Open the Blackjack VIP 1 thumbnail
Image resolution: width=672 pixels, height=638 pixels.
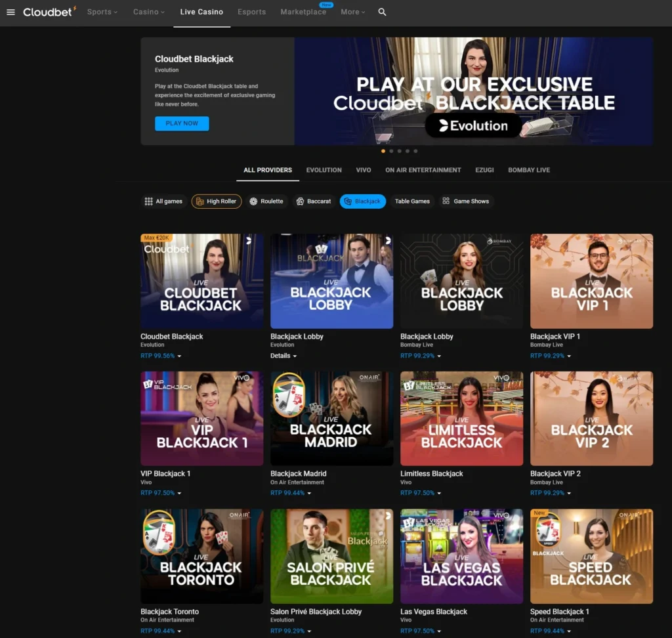point(591,282)
